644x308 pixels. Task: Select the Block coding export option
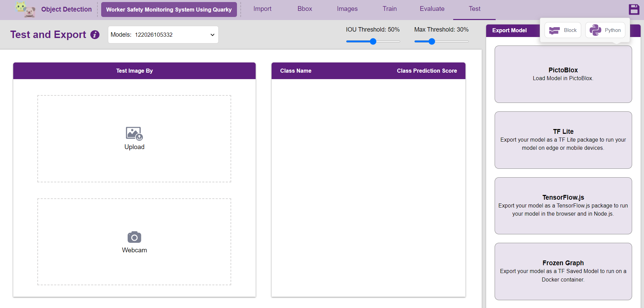pyautogui.click(x=563, y=30)
